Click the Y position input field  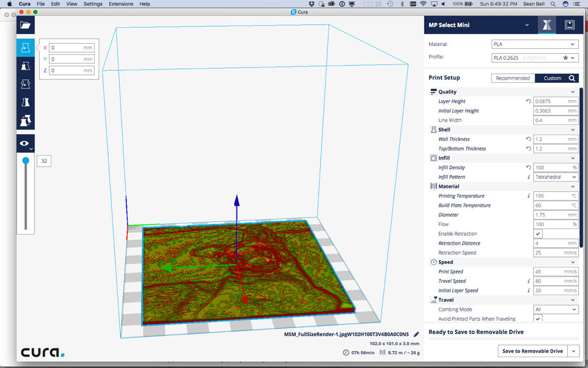point(72,59)
